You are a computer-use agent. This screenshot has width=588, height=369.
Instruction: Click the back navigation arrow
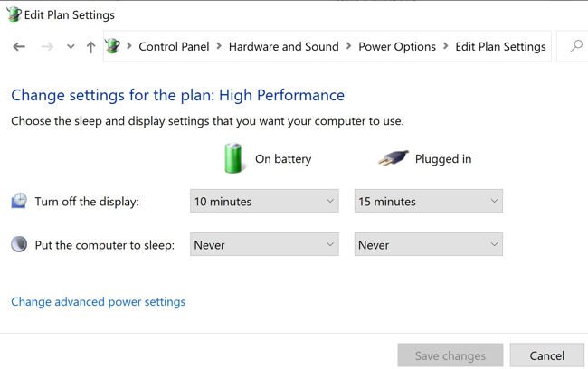point(20,47)
